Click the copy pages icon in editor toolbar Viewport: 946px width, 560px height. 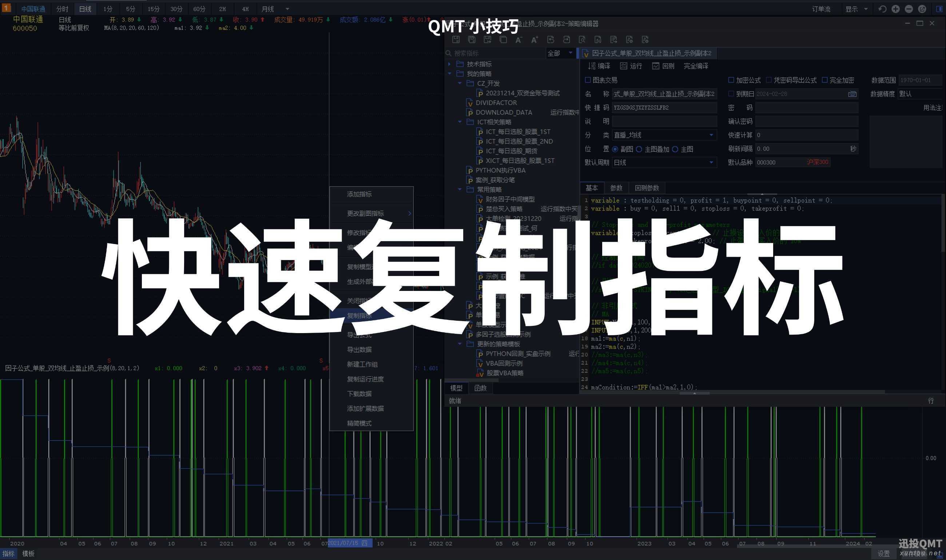[503, 39]
